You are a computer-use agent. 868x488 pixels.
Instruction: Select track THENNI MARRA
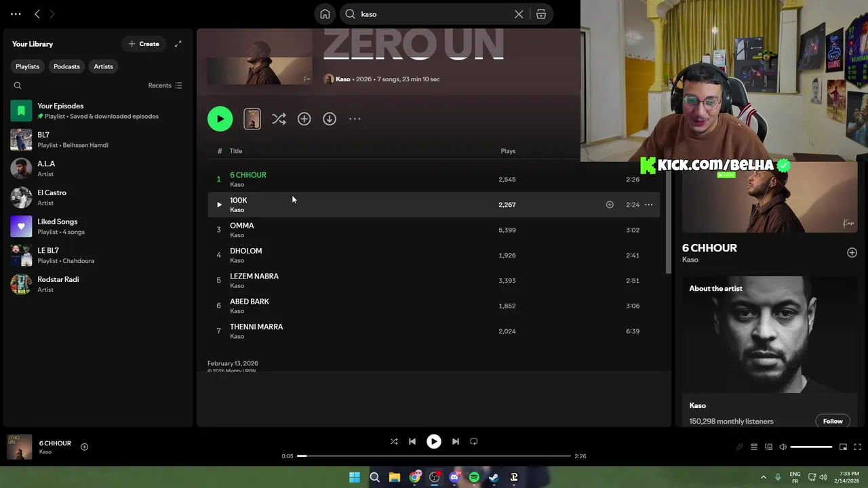pos(434,331)
